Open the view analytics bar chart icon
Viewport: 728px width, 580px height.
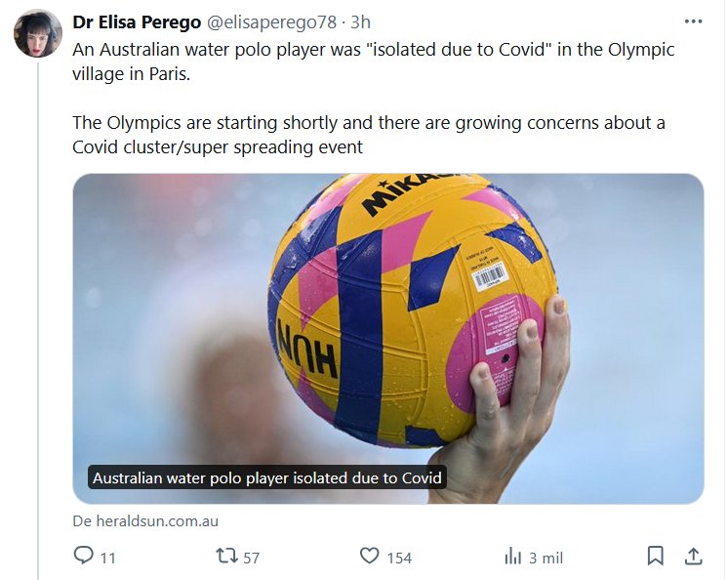coord(512,557)
